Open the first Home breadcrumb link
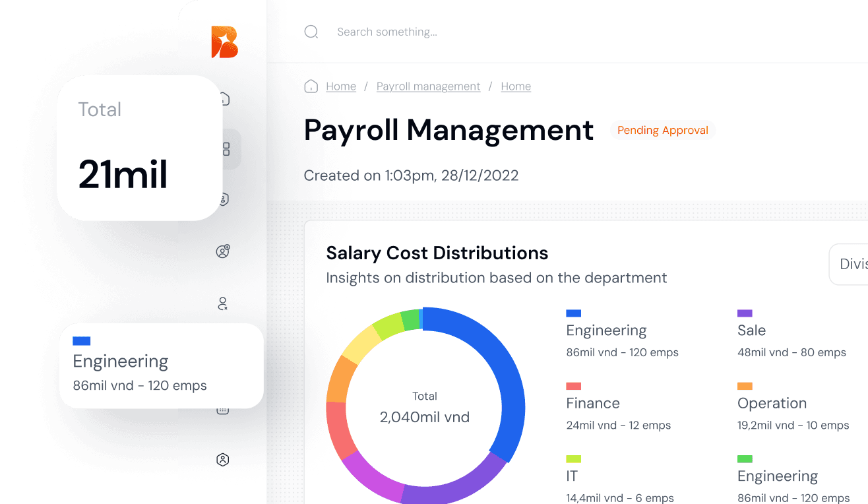 point(341,86)
